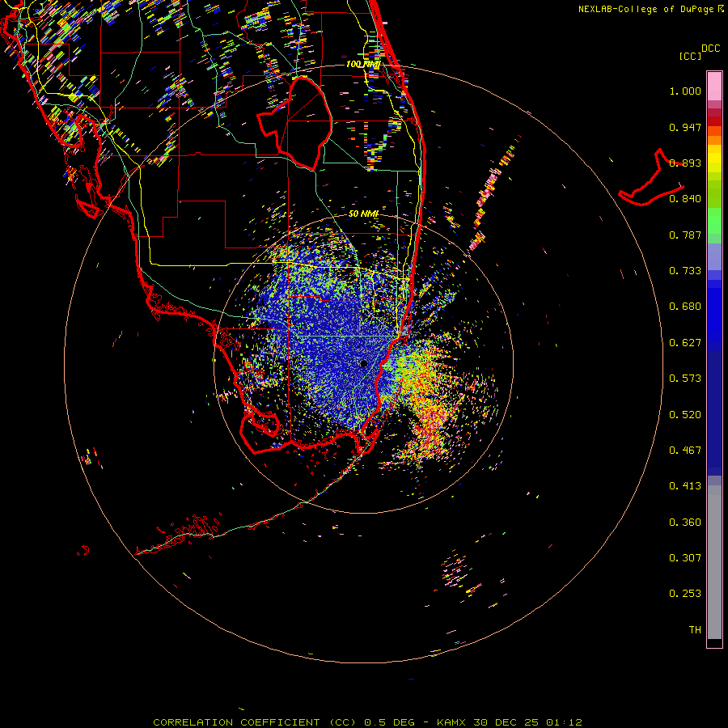Click the 0.787 color scale value
Viewport: 728px width, 728px height.
click(685, 235)
